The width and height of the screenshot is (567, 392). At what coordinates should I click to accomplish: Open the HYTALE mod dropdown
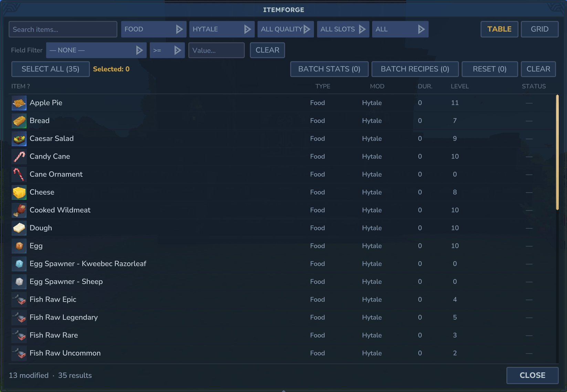pyautogui.click(x=222, y=29)
